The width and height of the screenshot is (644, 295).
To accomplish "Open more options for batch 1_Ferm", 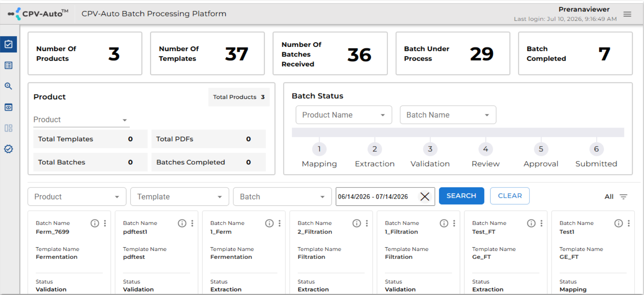I will (280, 223).
